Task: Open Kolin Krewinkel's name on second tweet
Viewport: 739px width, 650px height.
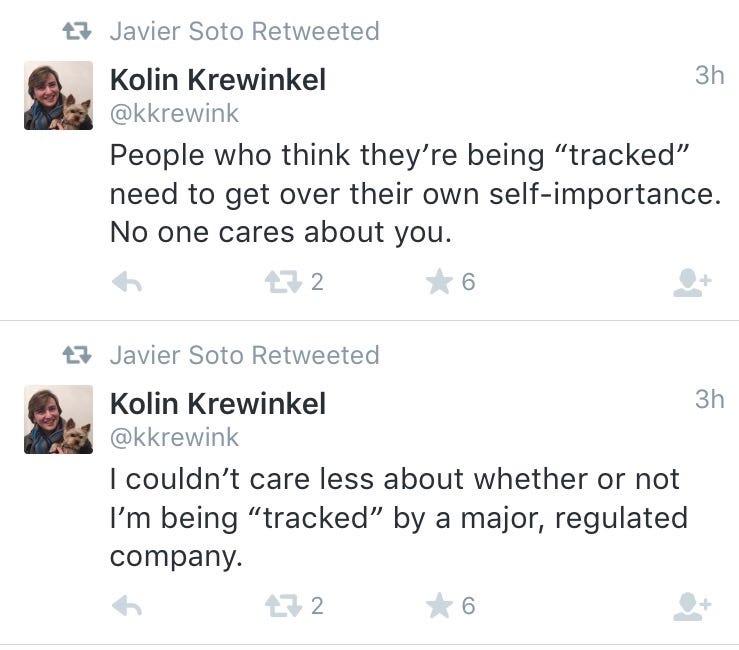Action: [217, 403]
